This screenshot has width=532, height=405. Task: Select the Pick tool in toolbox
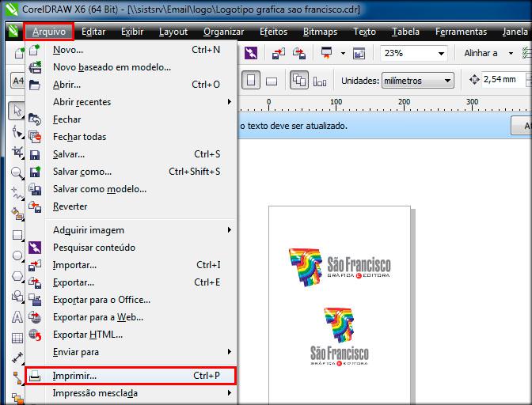tap(17, 111)
